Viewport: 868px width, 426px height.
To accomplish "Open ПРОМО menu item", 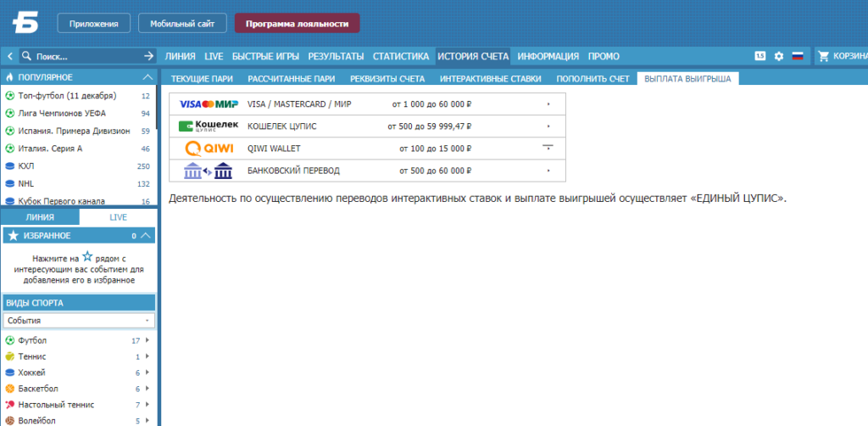I will 604,56.
